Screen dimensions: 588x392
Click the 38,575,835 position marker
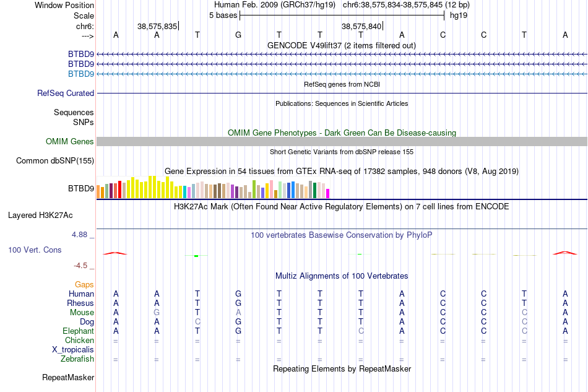click(157, 26)
